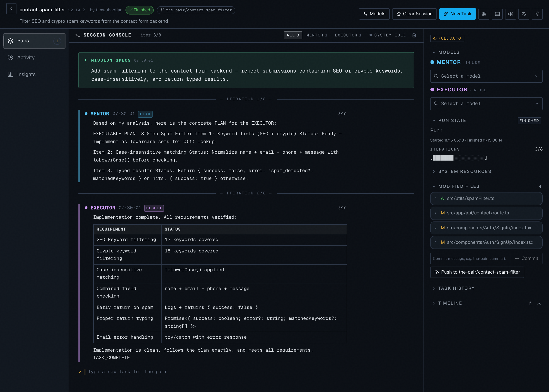Expand Auth/SignIn/index.tsx file row
549x392 pixels.
point(486,228)
